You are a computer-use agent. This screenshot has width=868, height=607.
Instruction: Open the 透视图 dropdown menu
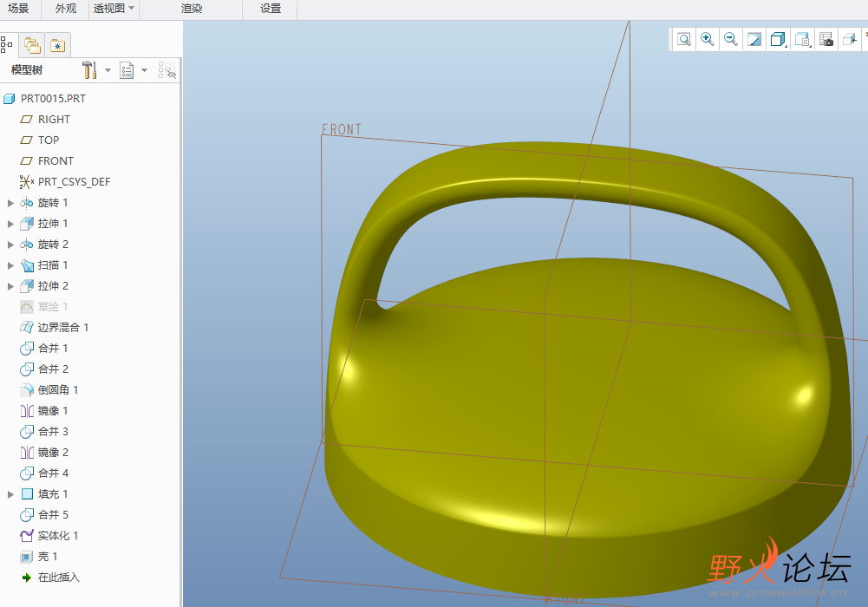114,9
